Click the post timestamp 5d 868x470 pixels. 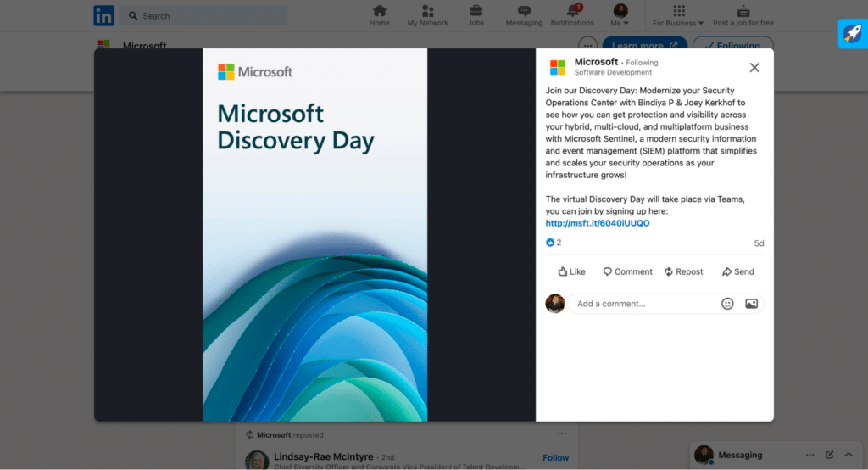[759, 243]
